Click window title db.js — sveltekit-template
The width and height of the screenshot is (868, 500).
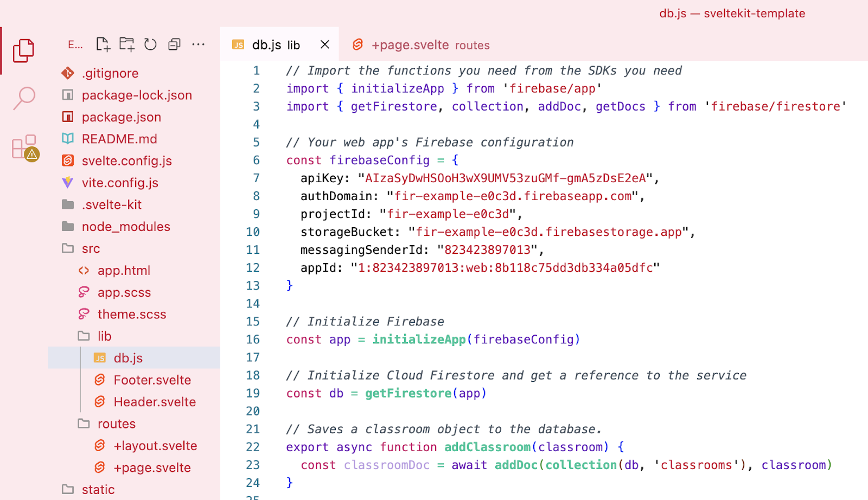coord(732,13)
